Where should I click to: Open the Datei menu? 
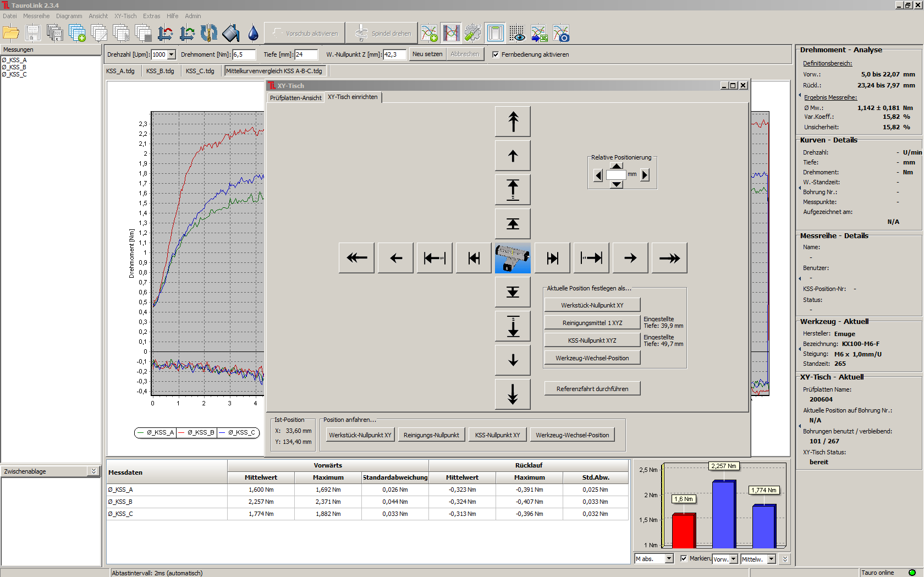pos(10,16)
